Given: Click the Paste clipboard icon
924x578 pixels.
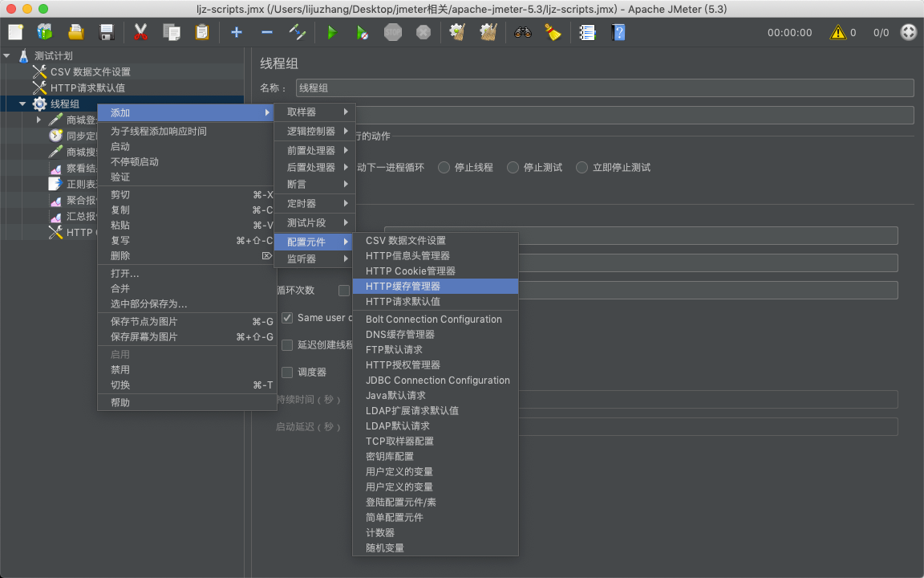Looking at the screenshot, I should point(201,32).
